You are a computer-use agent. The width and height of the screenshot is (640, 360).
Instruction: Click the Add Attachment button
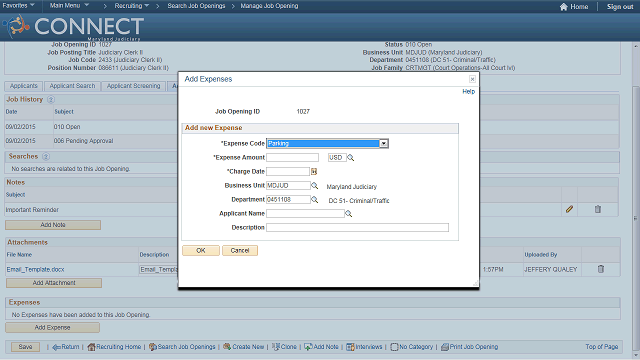pyautogui.click(x=54, y=283)
